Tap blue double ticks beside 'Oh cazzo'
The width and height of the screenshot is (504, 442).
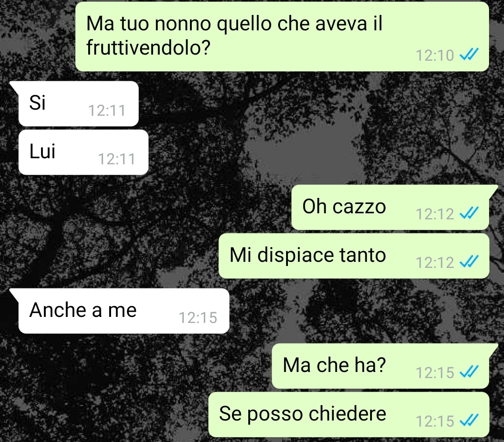469,213
